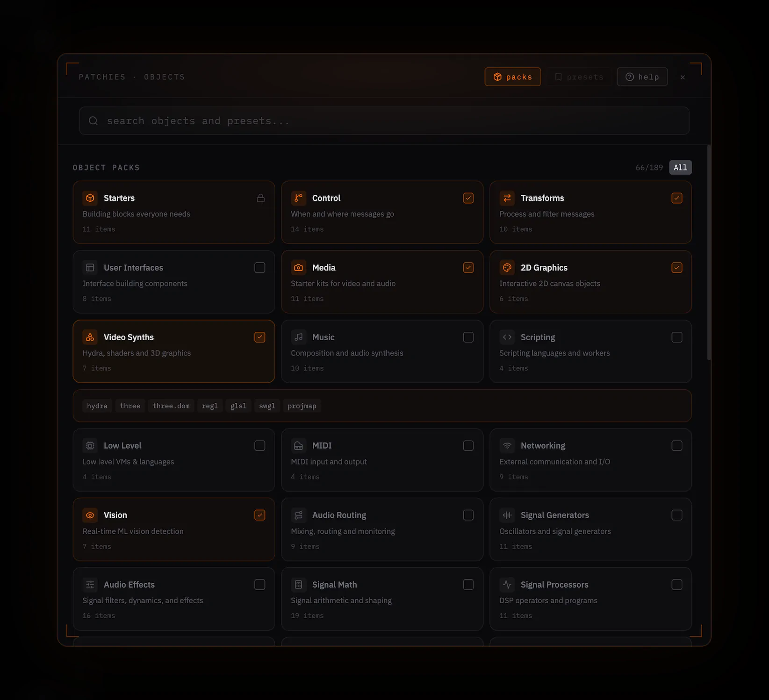Enable the Audio Routing pack checkbox

click(468, 515)
